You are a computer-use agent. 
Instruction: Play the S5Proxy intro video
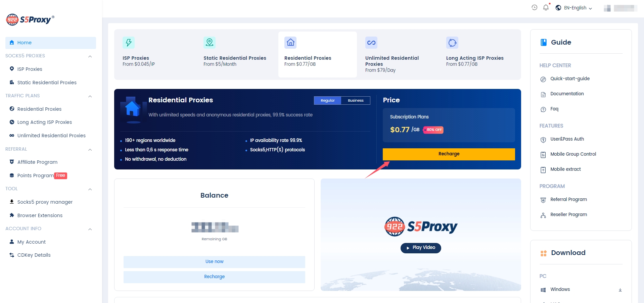[420, 248]
